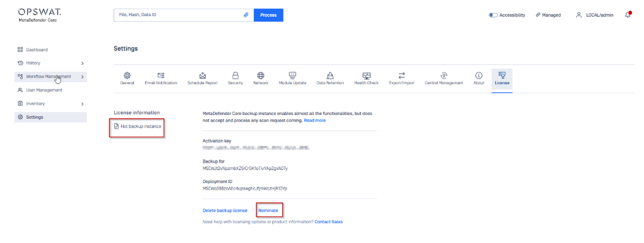The width and height of the screenshot is (644, 243).
Task: Select the License tab label
Action: tap(502, 83)
